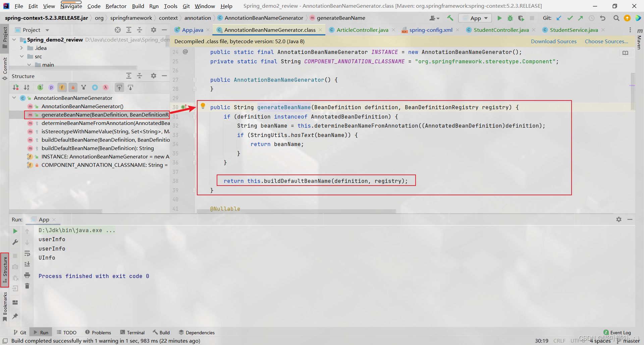The width and height of the screenshot is (644, 345).
Task: Collapse all nodes in Structure panel
Action: tap(140, 76)
